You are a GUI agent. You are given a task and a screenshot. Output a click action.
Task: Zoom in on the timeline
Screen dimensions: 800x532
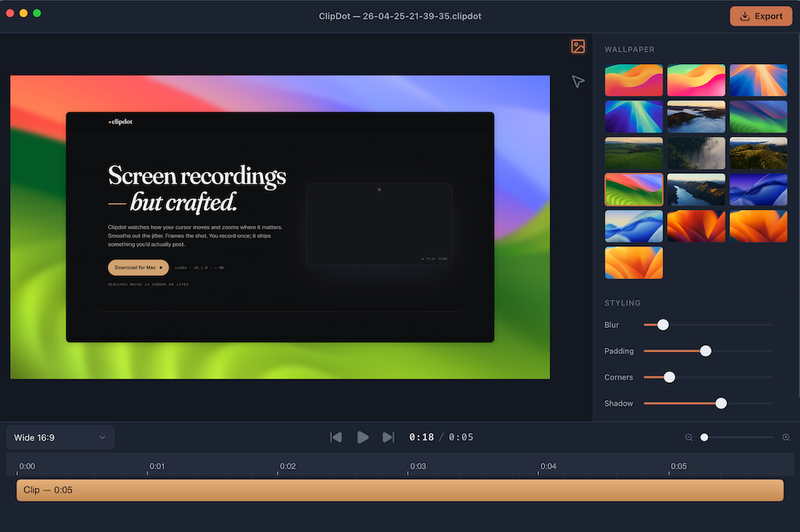(x=787, y=437)
